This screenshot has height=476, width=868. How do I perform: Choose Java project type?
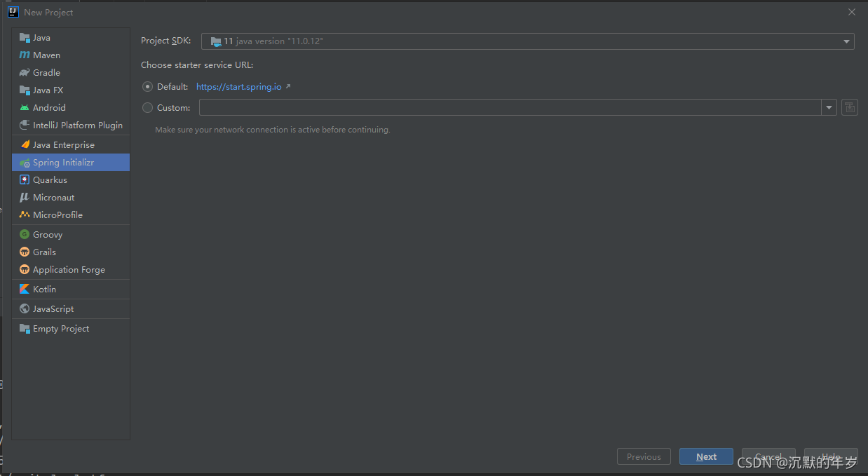click(x=71, y=38)
